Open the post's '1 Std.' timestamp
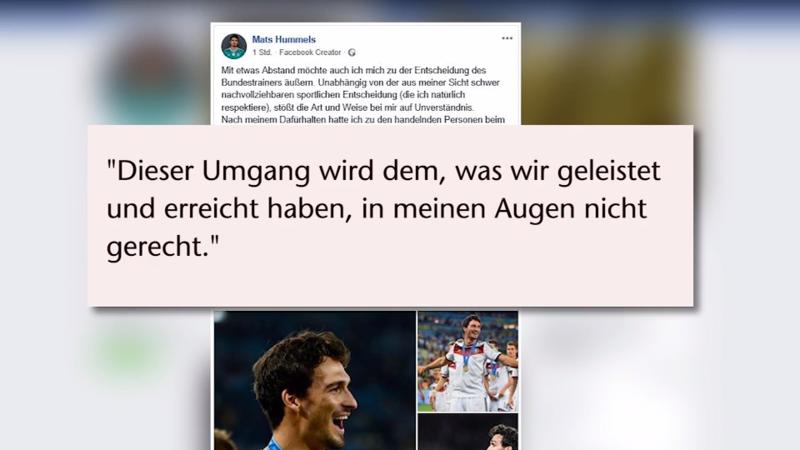 (x=262, y=52)
